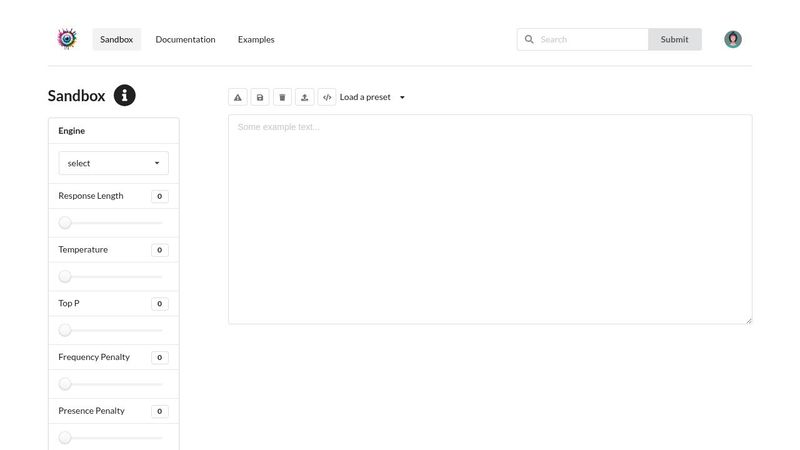The width and height of the screenshot is (800, 450).
Task: Click the upload icon in toolbar
Action: click(304, 97)
